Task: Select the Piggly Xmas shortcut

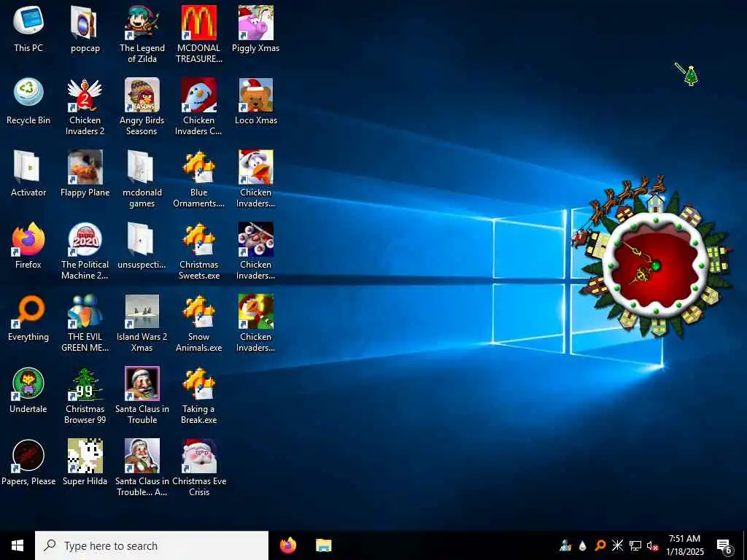Action: point(256,29)
